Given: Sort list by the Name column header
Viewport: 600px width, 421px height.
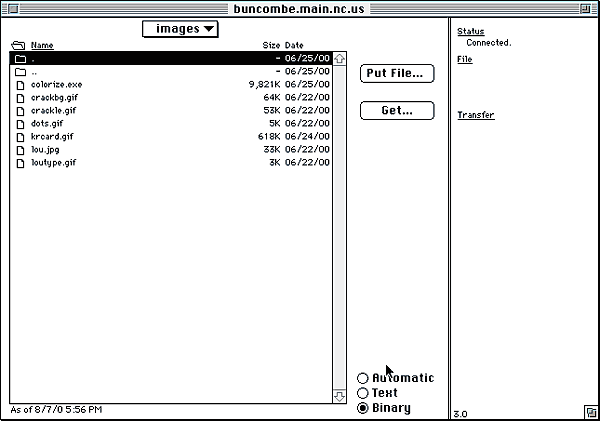Looking at the screenshot, I should coord(42,46).
